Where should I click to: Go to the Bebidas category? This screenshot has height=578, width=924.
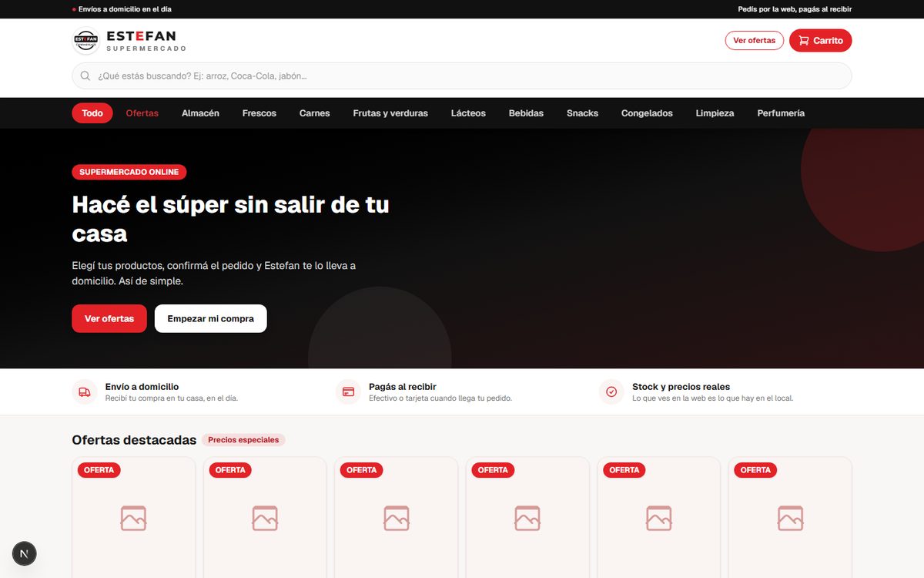click(526, 113)
